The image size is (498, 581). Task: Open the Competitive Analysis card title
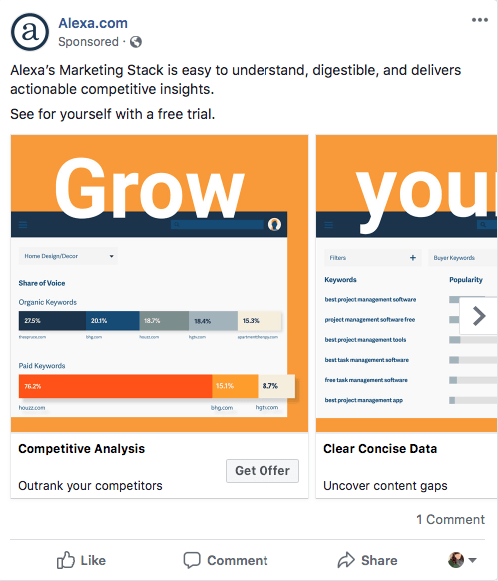pos(82,449)
